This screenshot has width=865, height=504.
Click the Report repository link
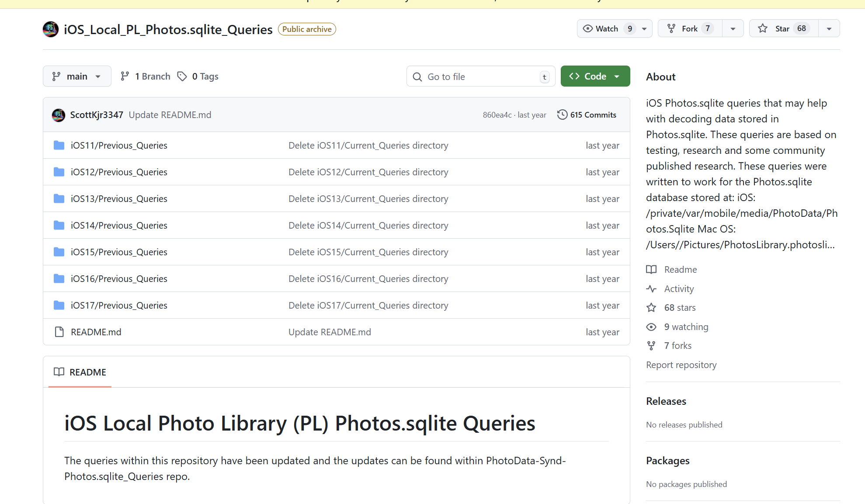pos(681,365)
